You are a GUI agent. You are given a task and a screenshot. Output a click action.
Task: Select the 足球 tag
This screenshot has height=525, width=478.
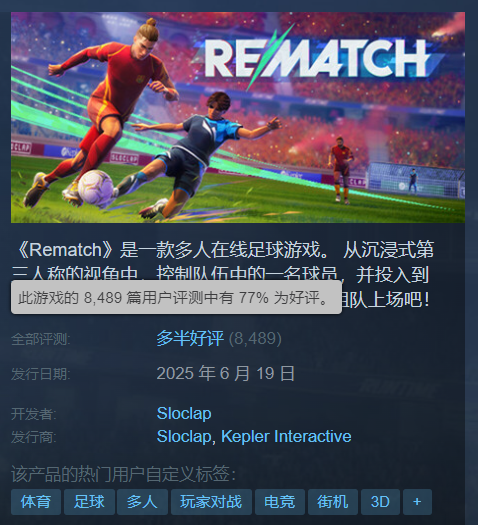(x=89, y=502)
